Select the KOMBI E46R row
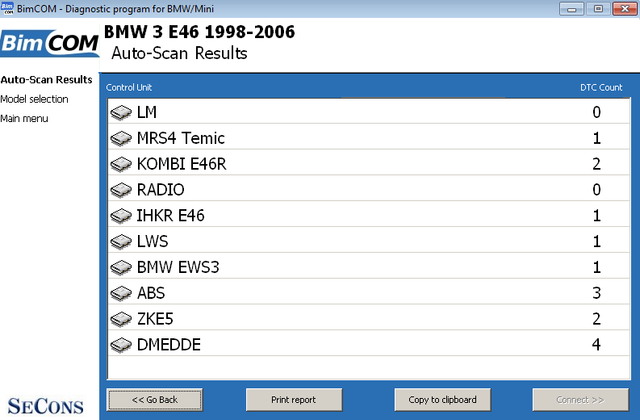 pos(369,164)
